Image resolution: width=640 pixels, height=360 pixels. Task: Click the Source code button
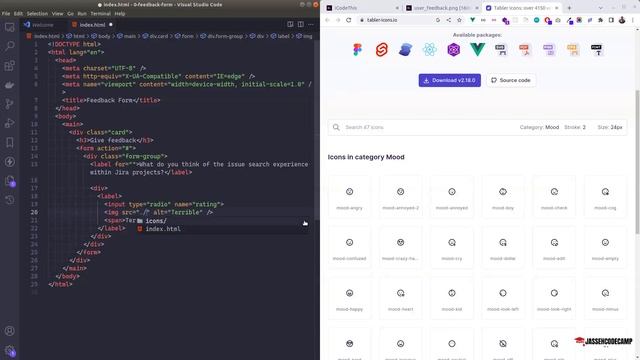coord(511,80)
